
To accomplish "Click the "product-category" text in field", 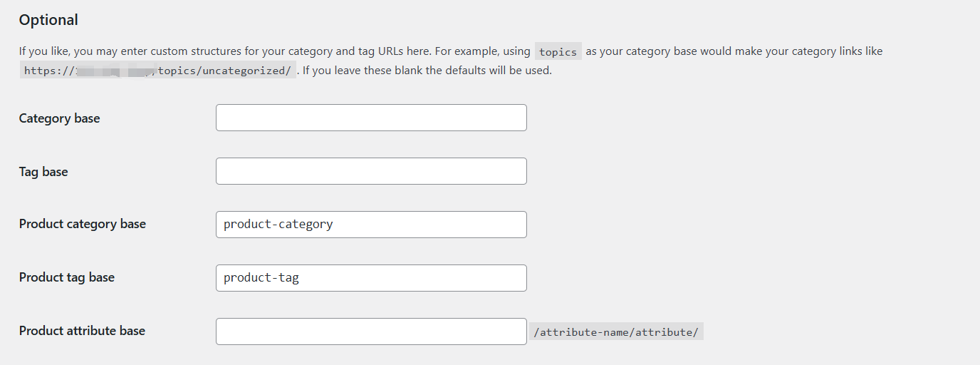I will coord(278,225).
